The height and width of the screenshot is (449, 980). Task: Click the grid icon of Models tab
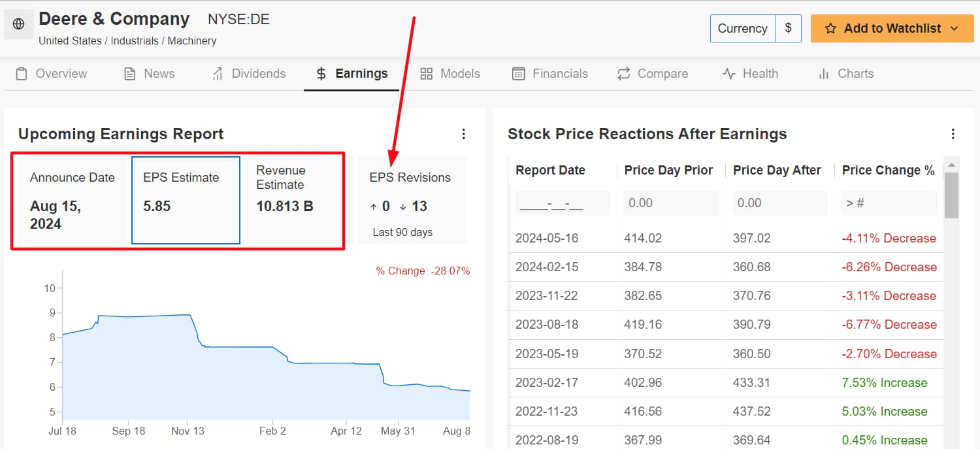click(x=426, y=74)
